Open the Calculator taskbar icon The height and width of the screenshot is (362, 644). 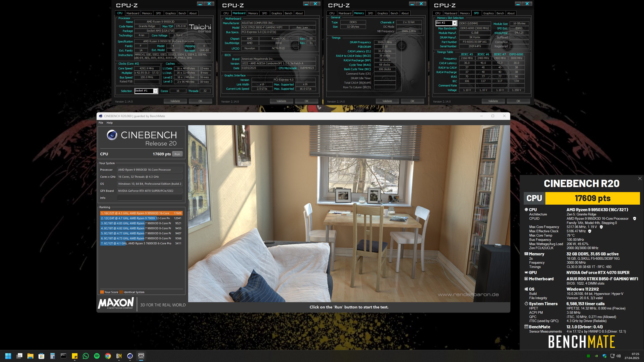[53, 356]
